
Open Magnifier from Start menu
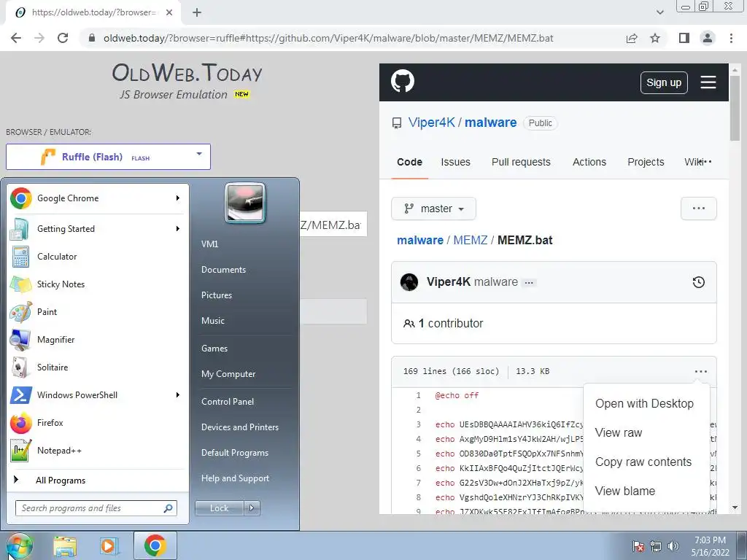point(98,340)
